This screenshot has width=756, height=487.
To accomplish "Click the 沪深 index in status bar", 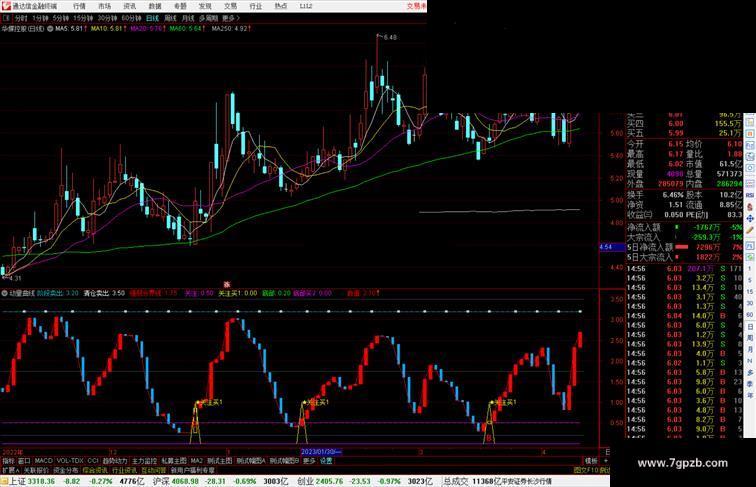I will coord(162,481).
